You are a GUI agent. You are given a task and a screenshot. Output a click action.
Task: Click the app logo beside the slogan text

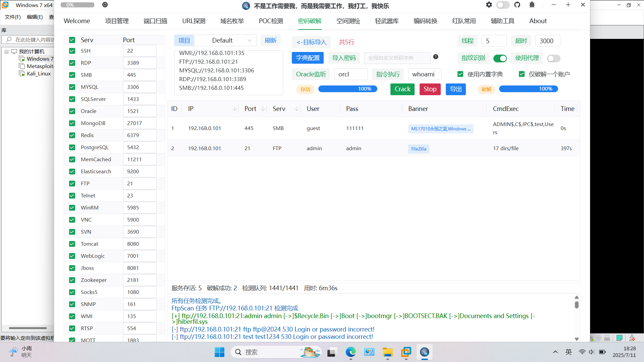[246, 6]
